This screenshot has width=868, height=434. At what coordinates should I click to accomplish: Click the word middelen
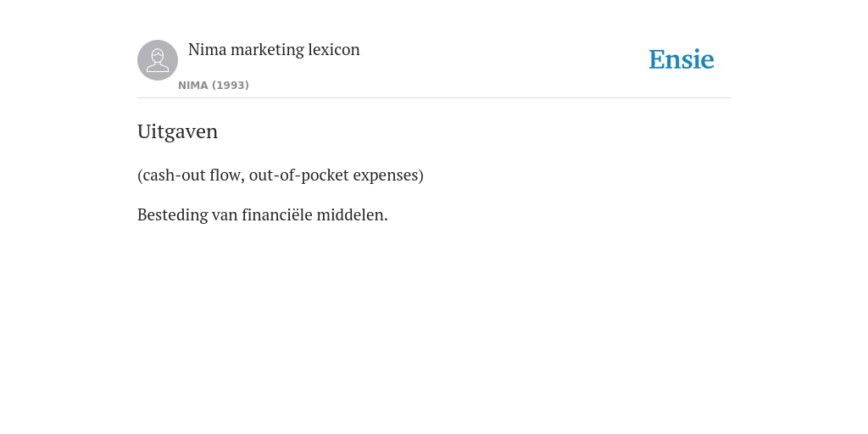[x=352, y=214]
